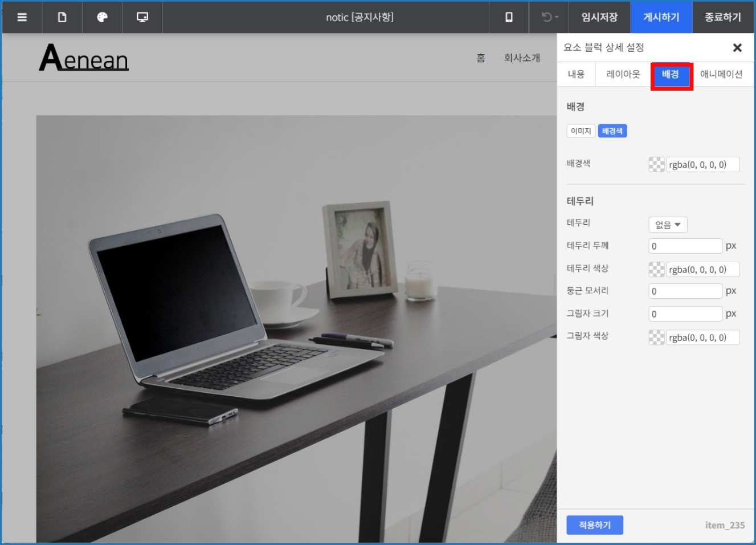Click the page document icon
Image resolution: width=756 pixels, height=545 pixels.
pos(62,17)
